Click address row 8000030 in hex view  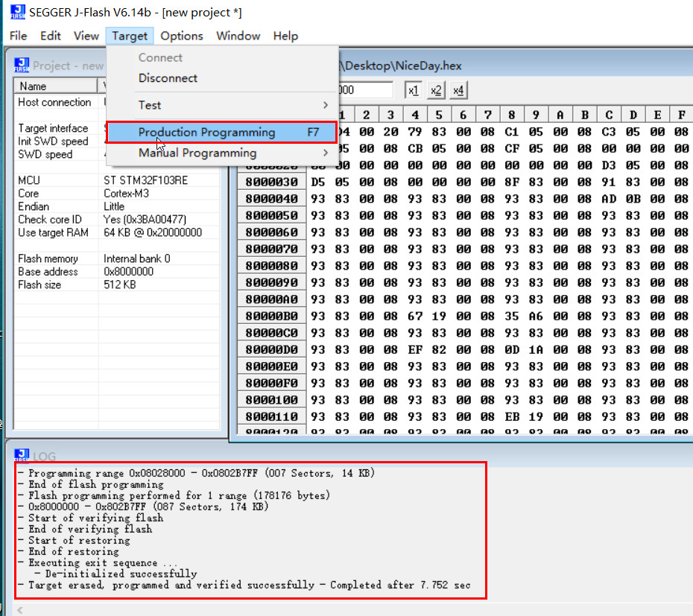click(271, 182)
